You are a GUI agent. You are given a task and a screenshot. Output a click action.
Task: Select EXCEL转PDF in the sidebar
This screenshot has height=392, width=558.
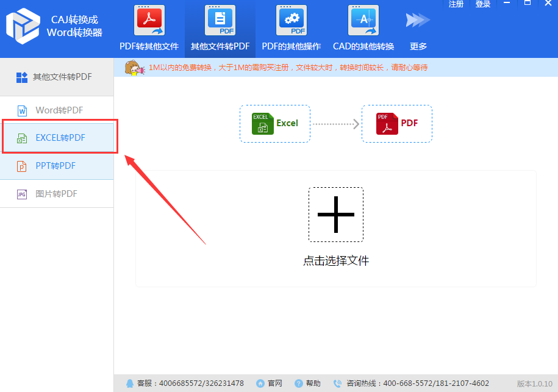point(57,138)
